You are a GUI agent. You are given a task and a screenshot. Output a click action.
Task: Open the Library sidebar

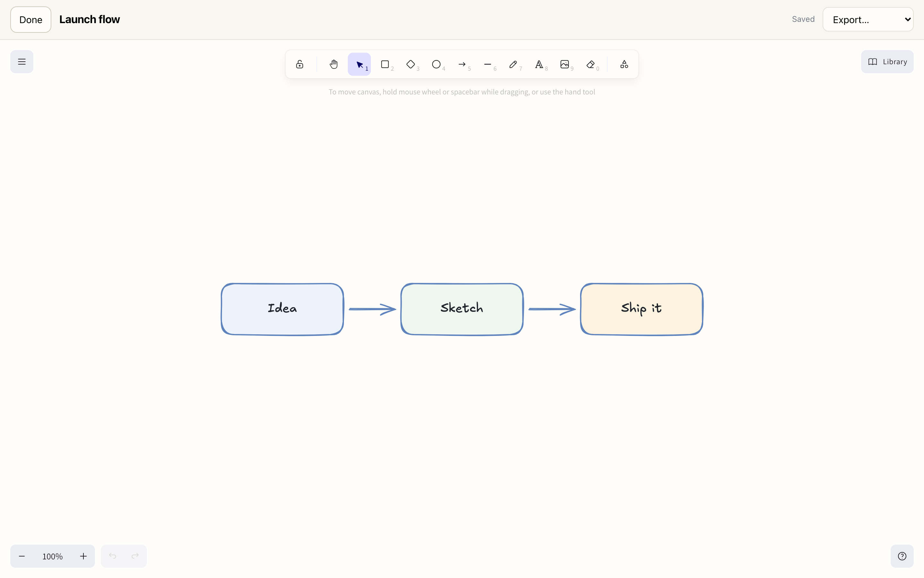[x=887, y=62]
